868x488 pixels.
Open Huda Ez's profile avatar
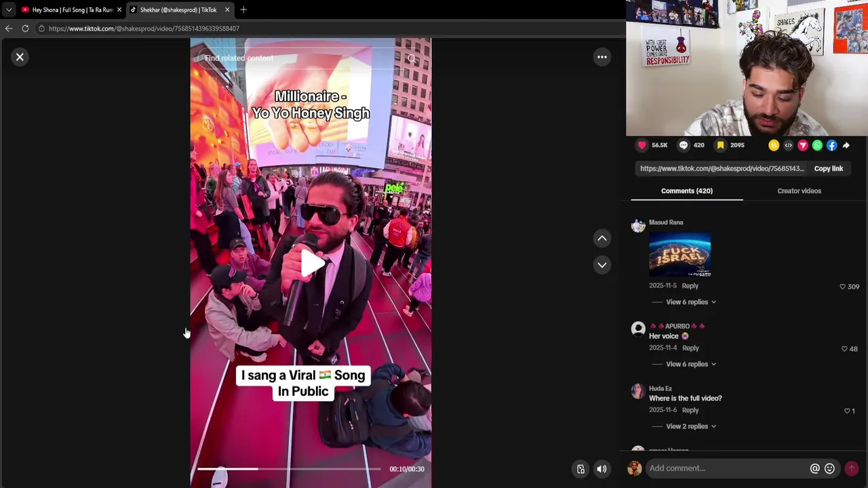coord(638,392)
